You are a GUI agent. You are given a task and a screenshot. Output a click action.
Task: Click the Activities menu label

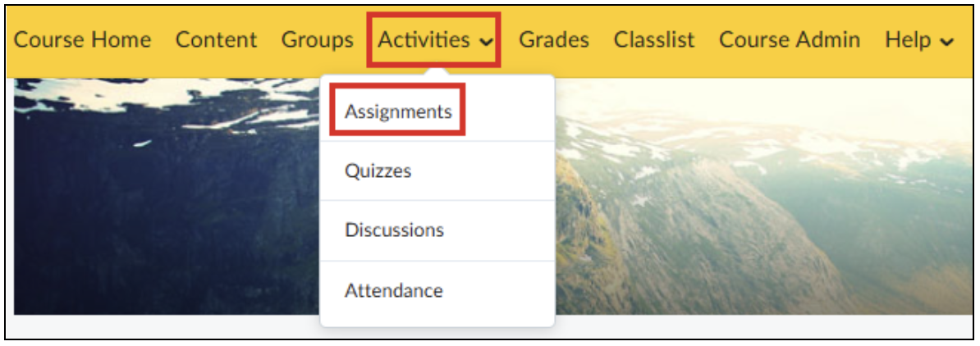pyautogui.click(x=424, y=40)
